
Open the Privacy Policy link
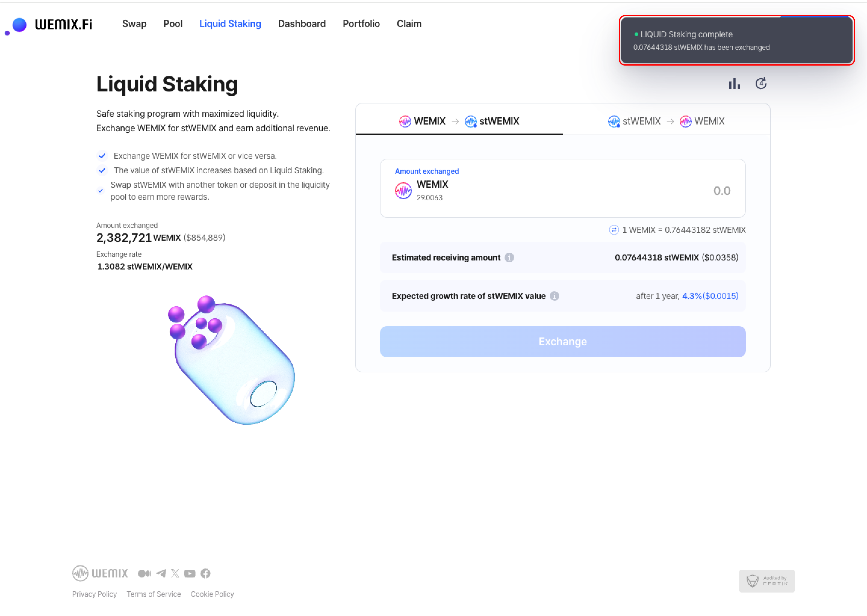tap(95, 594)
